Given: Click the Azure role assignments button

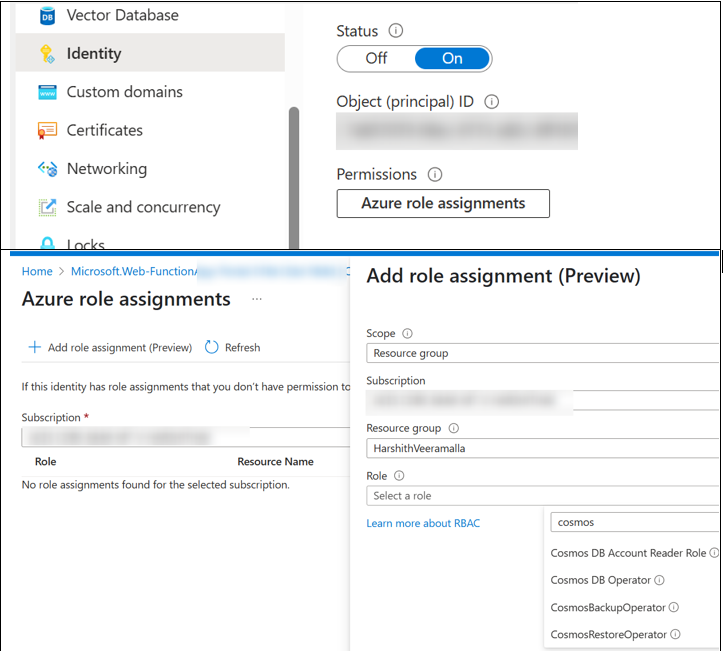Looking at the screenshot, I should pyautogui.click(x=443, y=203).
